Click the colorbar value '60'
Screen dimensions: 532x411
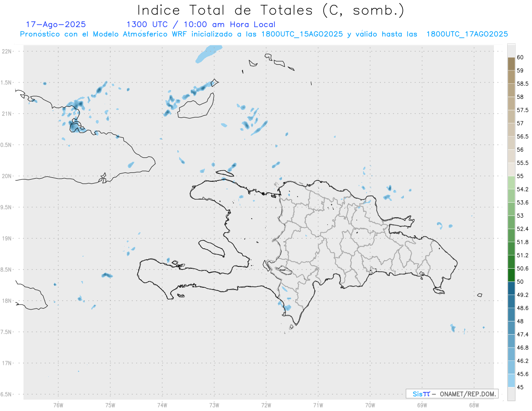(520, 57)
